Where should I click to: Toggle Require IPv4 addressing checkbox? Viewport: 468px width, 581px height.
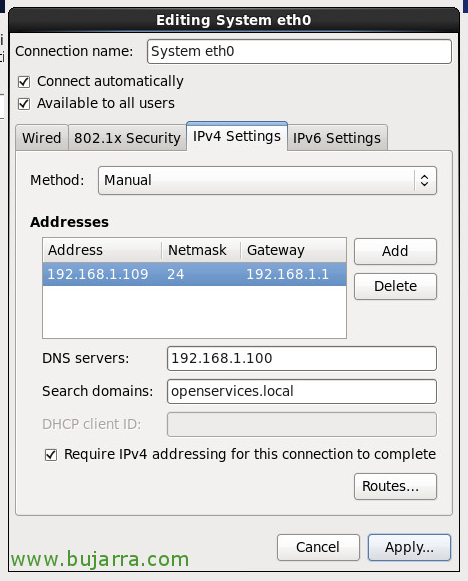click(51, 455)
